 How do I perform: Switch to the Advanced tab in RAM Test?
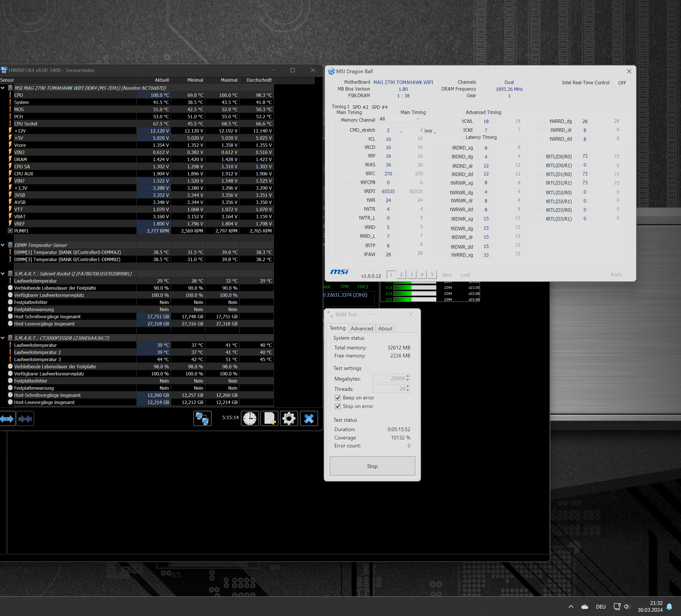tap(362, 328)
